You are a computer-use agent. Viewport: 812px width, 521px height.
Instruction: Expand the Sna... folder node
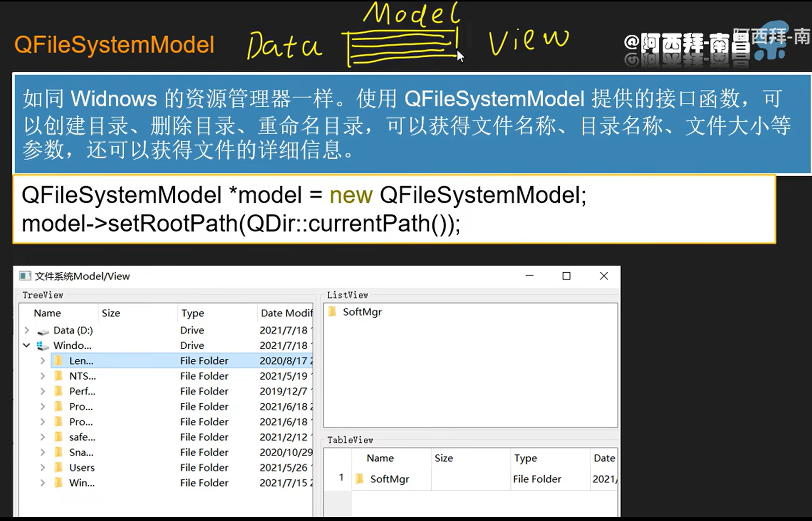click(43, 452)
